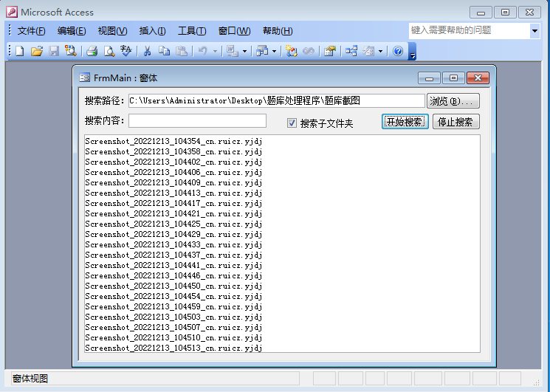Click the FrmMain form window icon
Screen dimensions: 550x392
pos(84,78)
